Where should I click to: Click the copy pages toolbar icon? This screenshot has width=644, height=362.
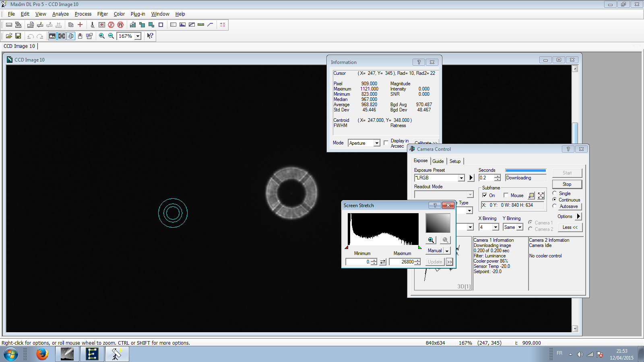71,25
